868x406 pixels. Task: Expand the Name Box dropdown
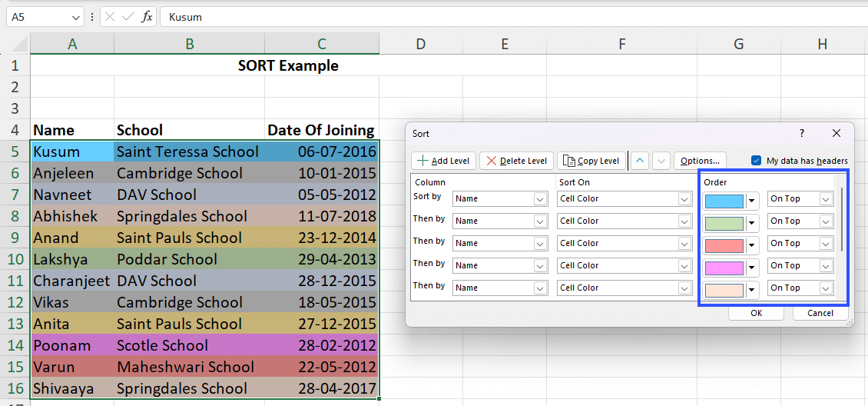(76, 17)
